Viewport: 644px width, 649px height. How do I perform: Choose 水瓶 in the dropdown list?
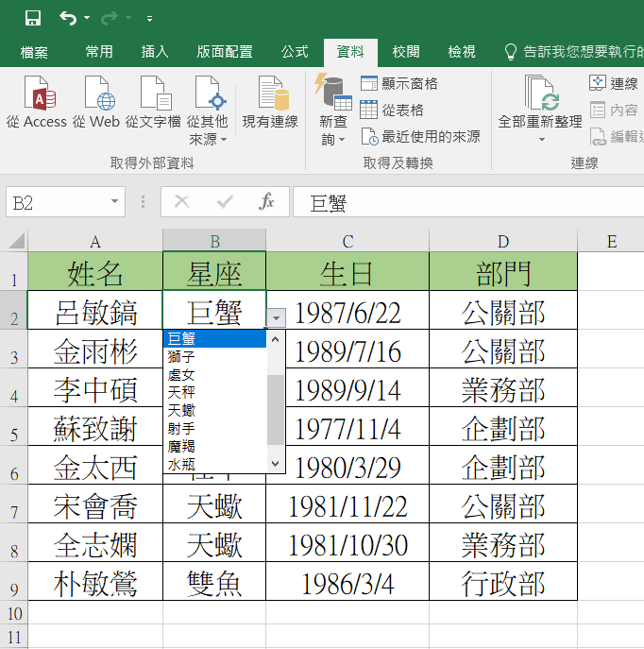[214, 464]
